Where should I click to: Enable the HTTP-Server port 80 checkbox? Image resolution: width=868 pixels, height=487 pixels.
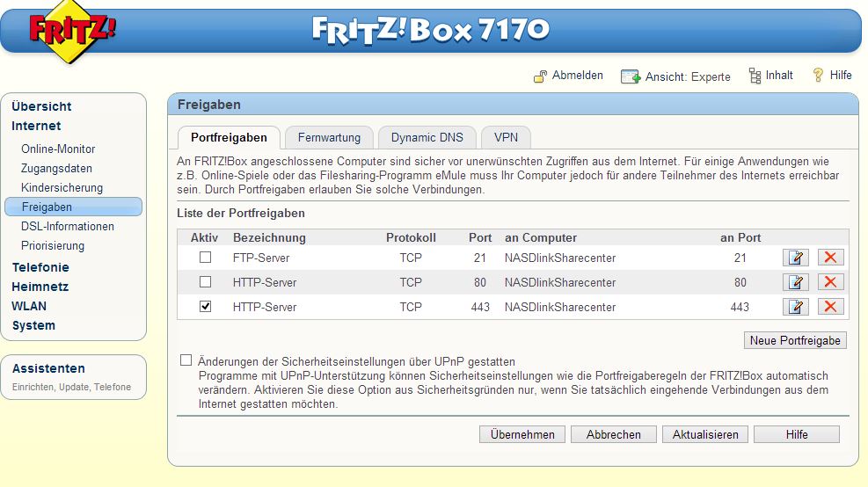pyautogui.click(x=206, y=282)
